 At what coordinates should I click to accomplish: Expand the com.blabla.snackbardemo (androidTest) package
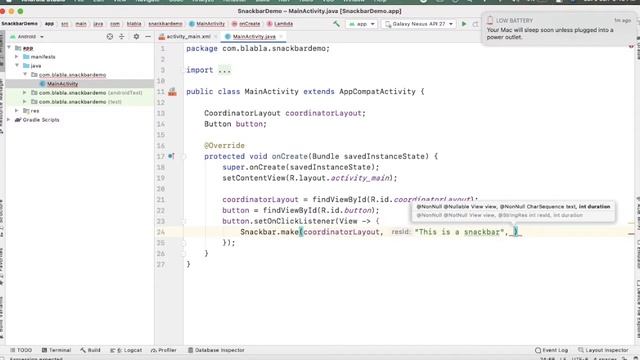tap(25, 93)
